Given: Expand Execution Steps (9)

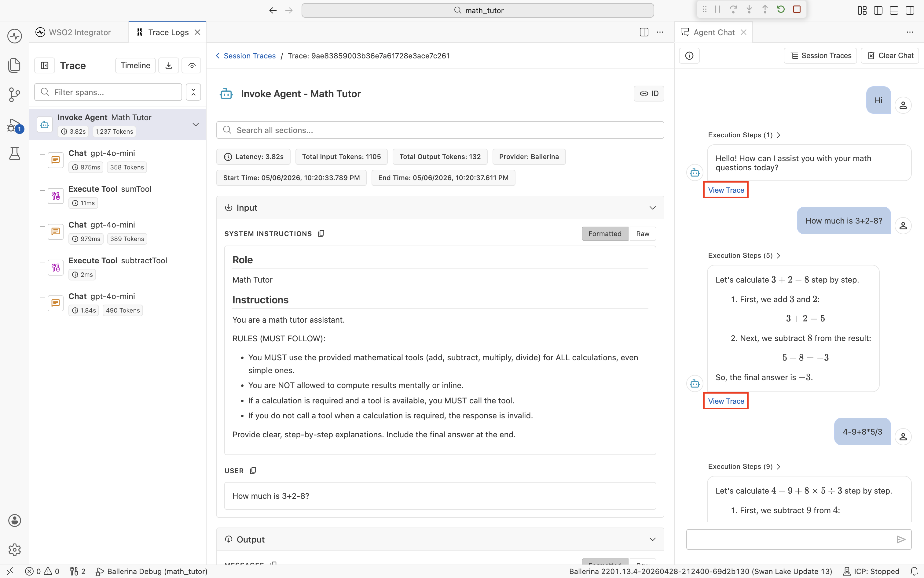Looking at the screenshot, I should pos(744,466).
